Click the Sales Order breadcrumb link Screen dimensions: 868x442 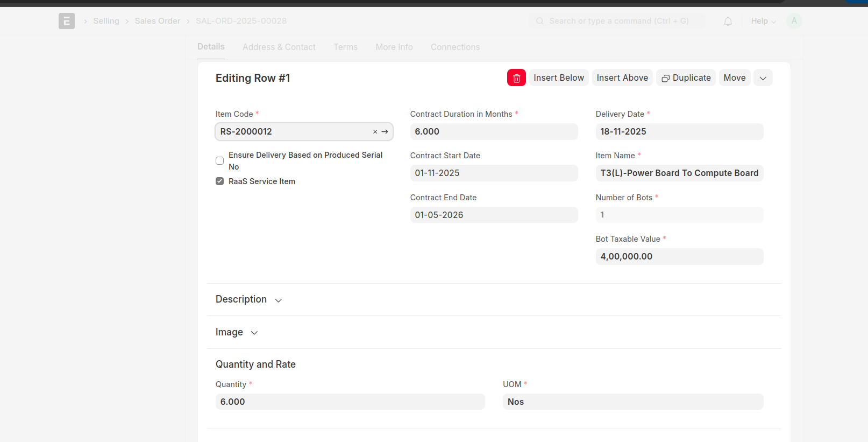tap(157, 21)
